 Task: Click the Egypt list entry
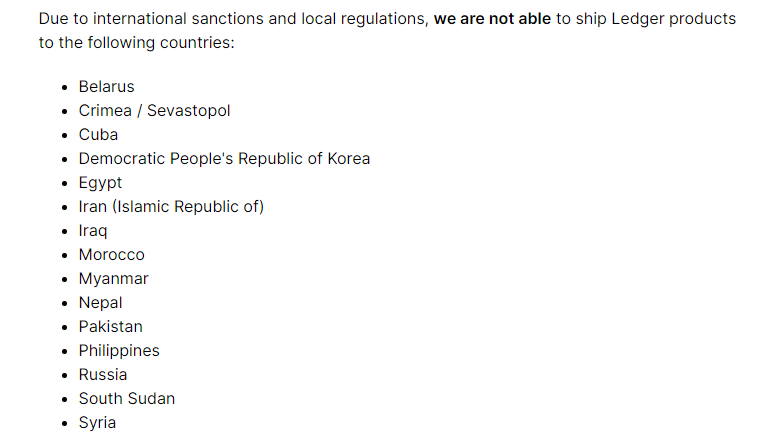[100, 183]
